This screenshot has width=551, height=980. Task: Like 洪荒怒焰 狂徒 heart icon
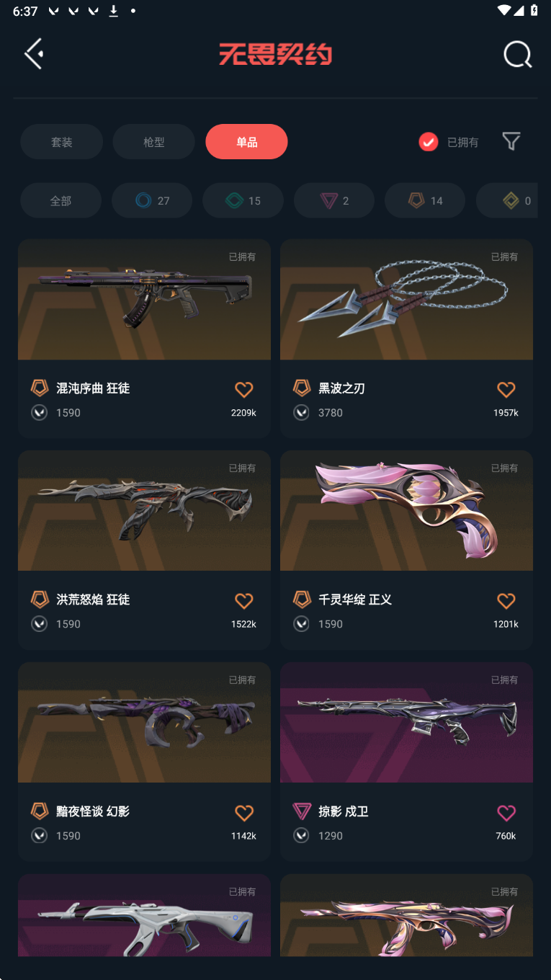coord(244,601)
